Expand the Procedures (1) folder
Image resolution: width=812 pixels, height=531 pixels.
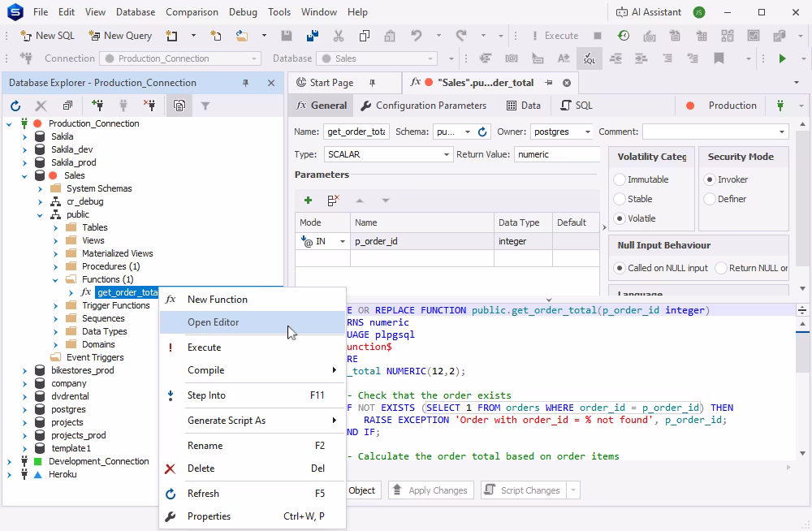pos(55,267)
